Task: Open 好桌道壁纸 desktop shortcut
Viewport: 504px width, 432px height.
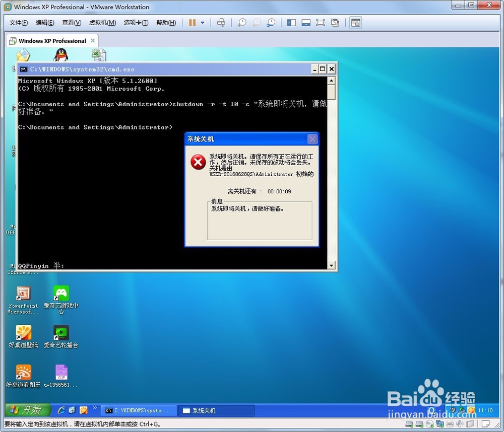Action: click(x=24, y=336)
